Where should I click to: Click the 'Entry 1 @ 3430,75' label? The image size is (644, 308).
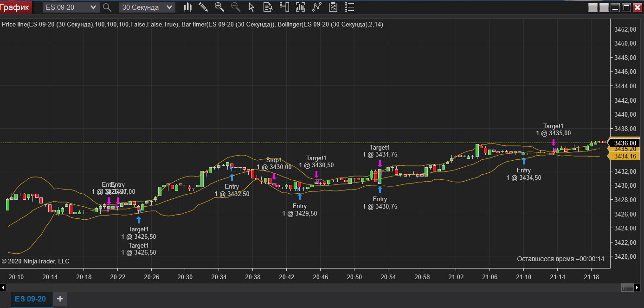coord(380,203)
